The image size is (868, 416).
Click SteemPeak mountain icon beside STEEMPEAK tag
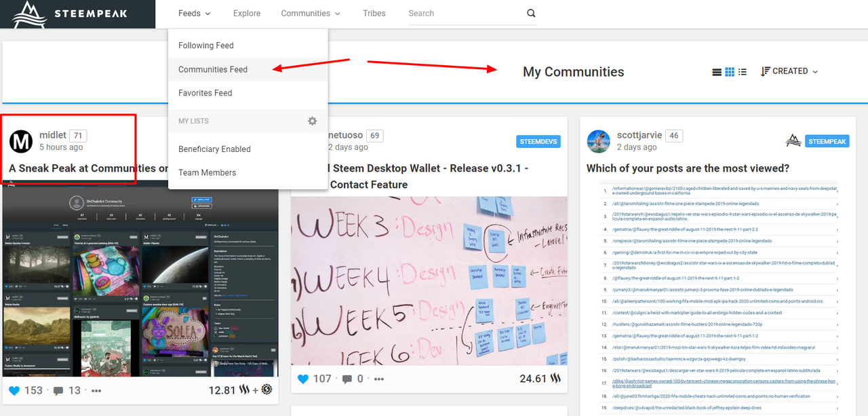(793, 141)
